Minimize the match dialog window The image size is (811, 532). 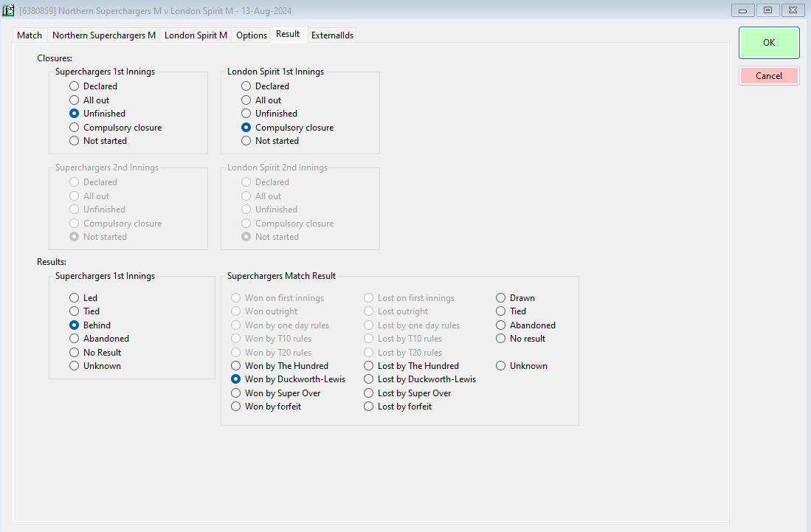click(x=742, y=10)
